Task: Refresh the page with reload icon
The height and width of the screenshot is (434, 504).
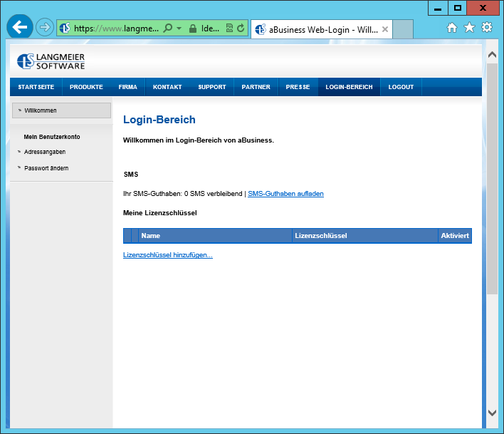Action: point(241,29)
